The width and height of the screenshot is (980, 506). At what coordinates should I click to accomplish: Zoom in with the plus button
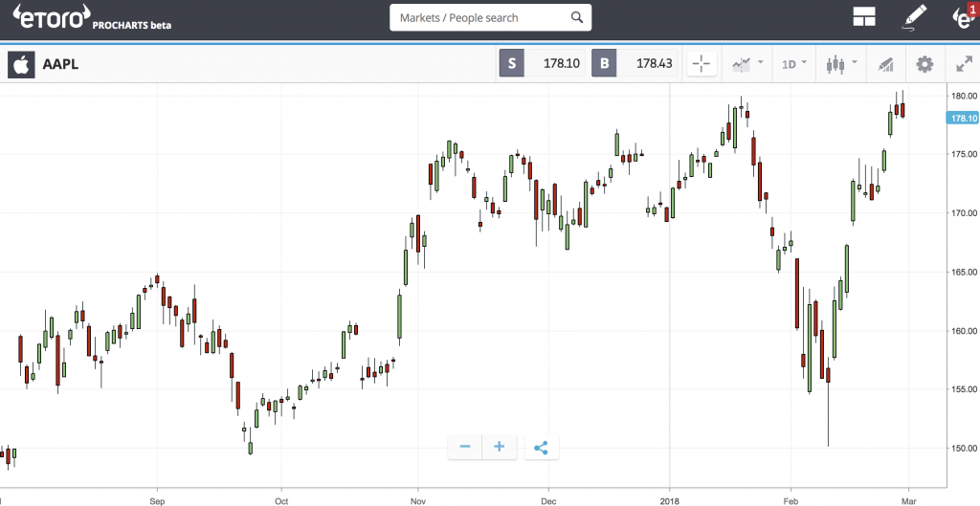(x=499, y=447)
